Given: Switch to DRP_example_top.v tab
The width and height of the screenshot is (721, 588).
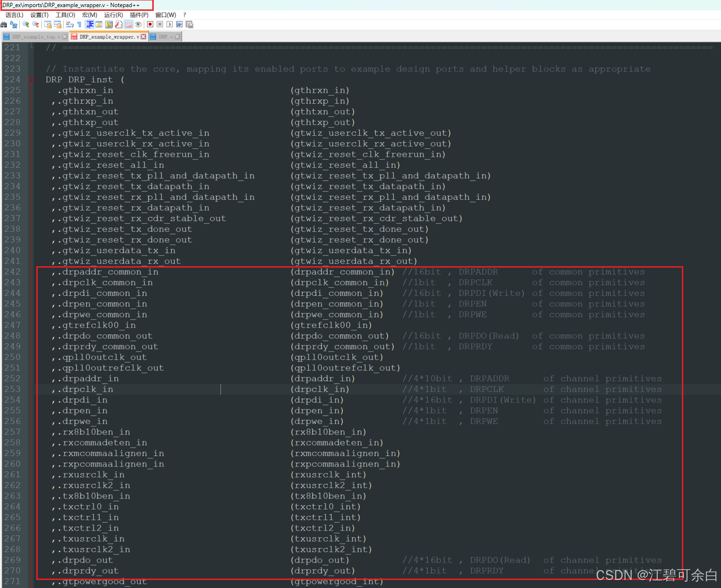Looking at the screenshot, I should pyautogui.click(x=35, y=37).
